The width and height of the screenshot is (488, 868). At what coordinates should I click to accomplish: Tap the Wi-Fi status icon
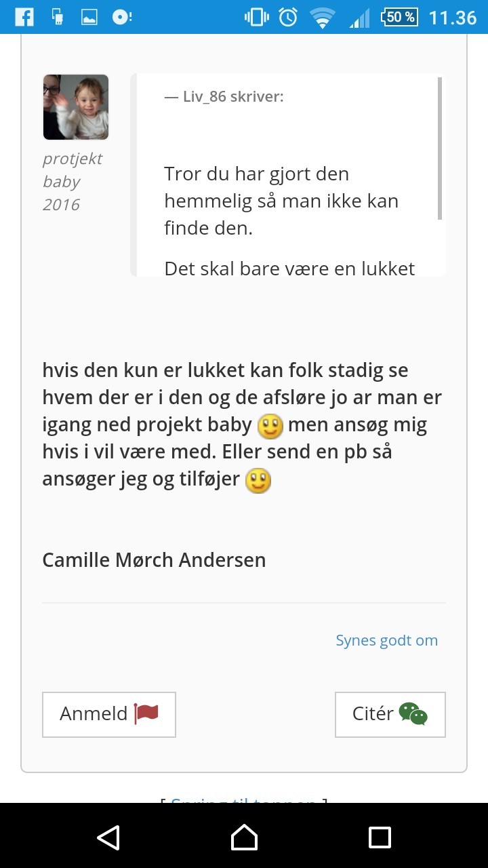click(322, 18)
